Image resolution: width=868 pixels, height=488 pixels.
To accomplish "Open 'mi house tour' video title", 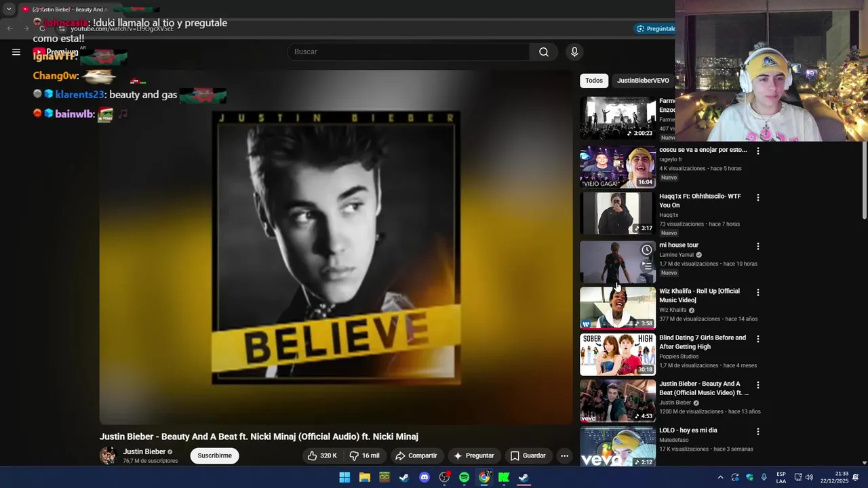I will (679, 245).
